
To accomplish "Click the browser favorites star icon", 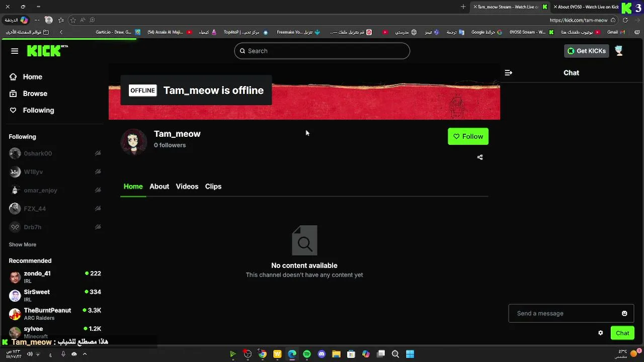I will [73, 20].
